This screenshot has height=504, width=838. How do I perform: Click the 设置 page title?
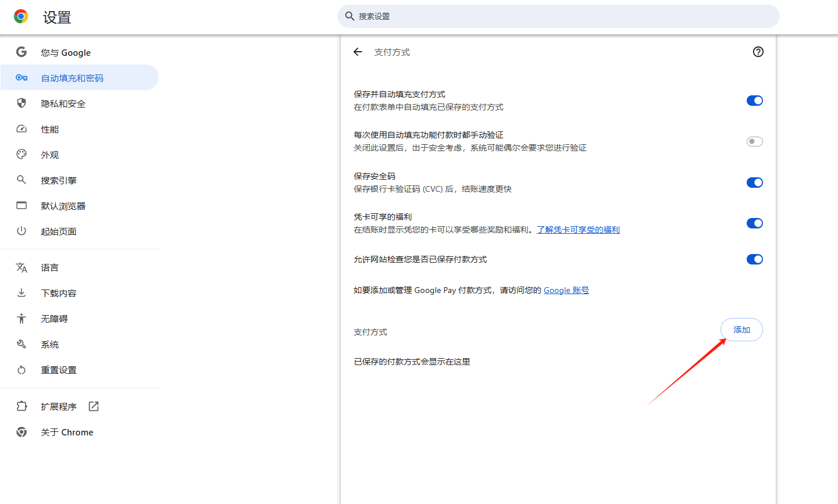coord(57,17)
